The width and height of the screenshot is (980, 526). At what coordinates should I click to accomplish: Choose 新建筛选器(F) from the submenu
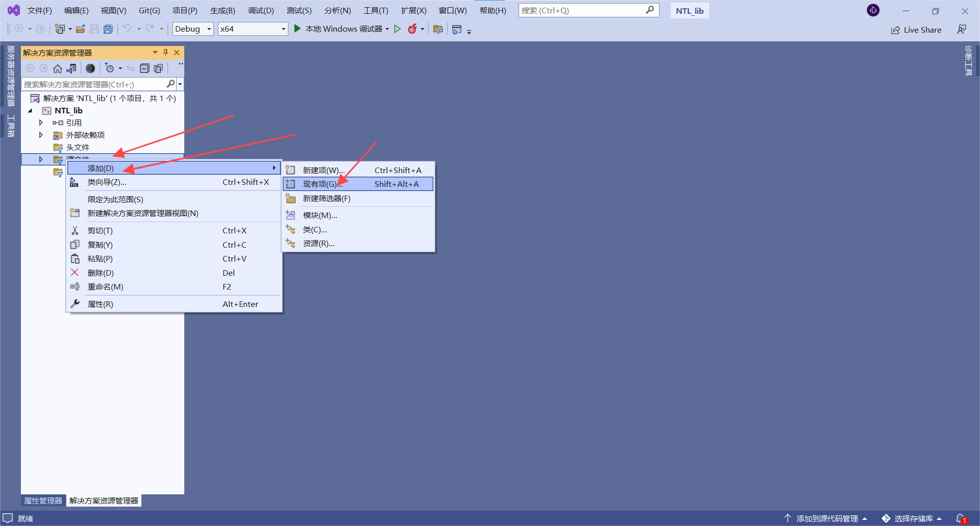point(358,198)
